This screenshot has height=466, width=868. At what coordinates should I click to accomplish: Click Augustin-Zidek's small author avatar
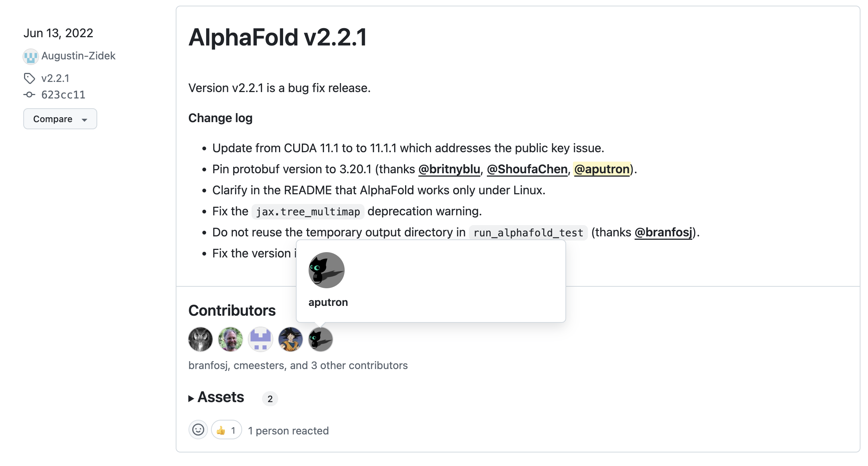click(x=30, y=56)
